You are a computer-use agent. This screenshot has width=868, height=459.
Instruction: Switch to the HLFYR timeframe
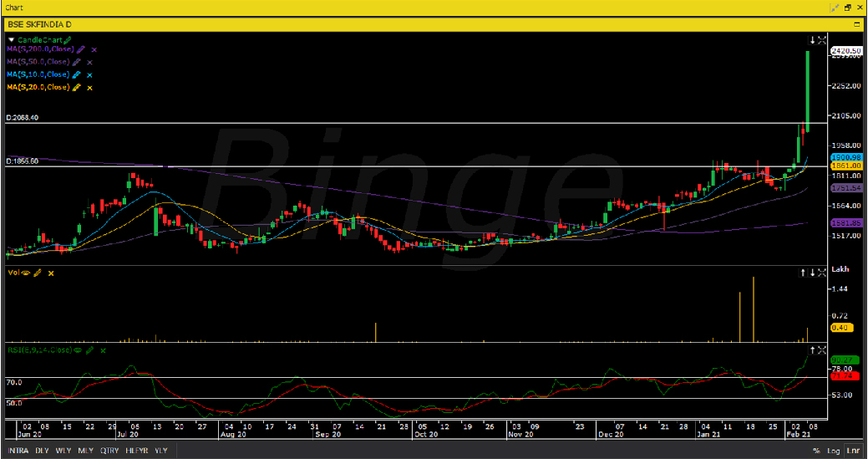137,451
